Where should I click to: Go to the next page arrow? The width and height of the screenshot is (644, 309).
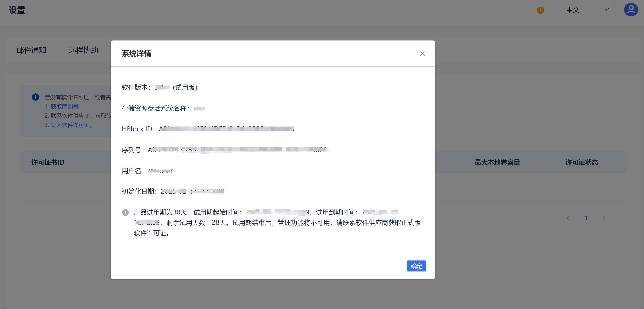[604, 218]
